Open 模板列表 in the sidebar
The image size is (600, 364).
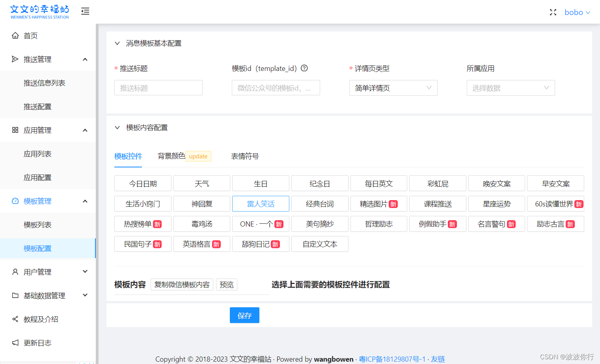pos(48,225)
